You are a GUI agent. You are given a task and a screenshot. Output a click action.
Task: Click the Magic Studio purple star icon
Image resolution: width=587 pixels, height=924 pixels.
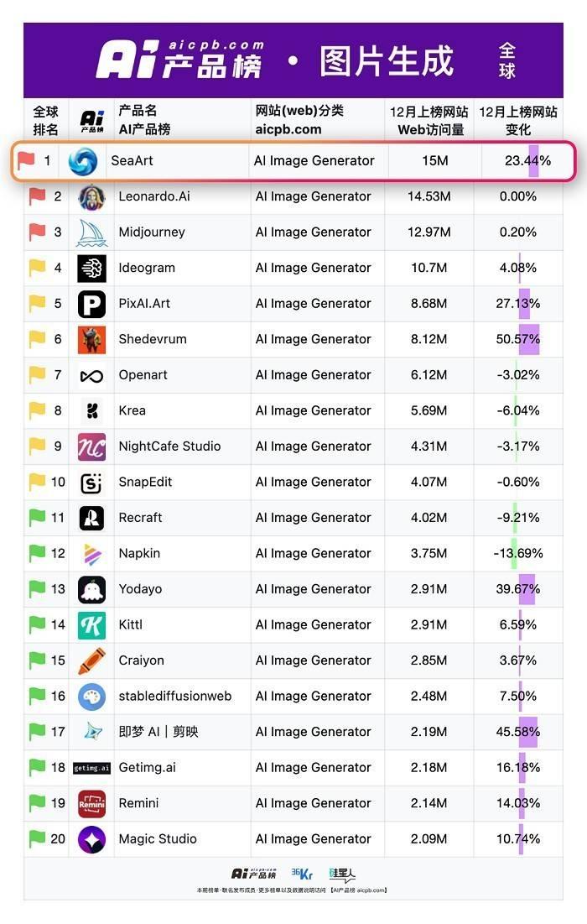(92, 839)
